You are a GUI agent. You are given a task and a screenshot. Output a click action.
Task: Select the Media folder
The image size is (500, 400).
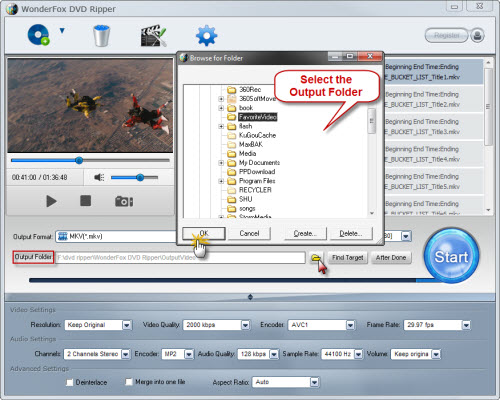coord(247,154)
